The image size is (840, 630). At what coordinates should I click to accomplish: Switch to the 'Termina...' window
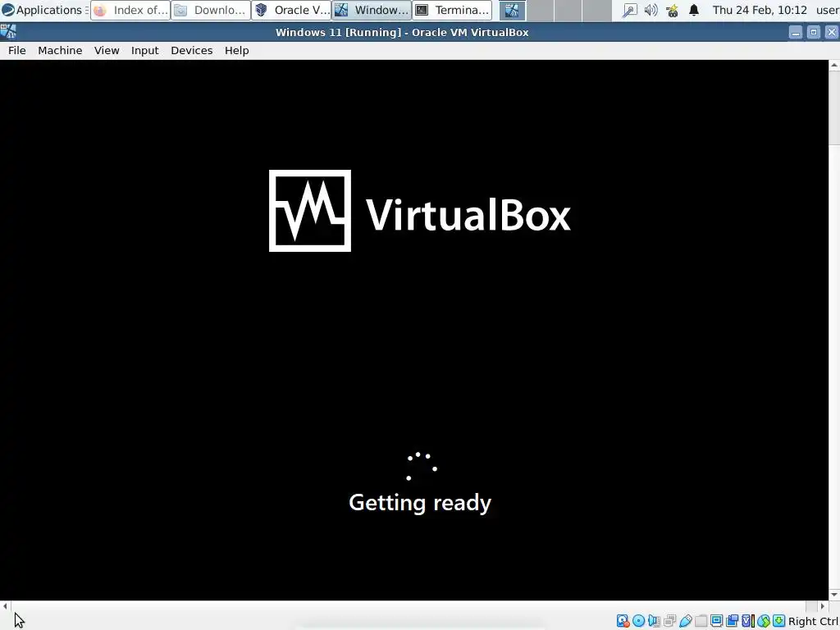(x=452, y=10)
